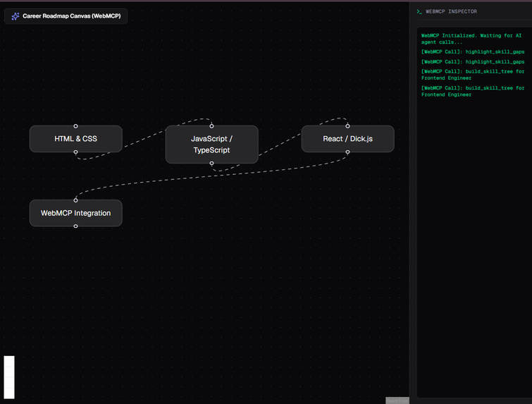The height and width of the screenshot is (404, 532).
Task: Click the sparkle icon beside Career Roadmap Canvas
Action: pyautogui.click(x=16, y=16)
